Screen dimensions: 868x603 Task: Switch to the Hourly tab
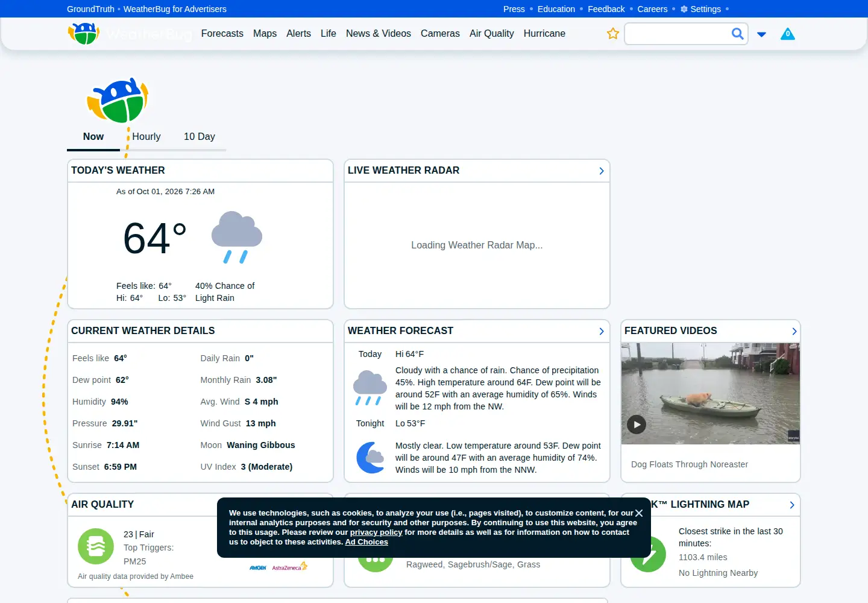146,137
